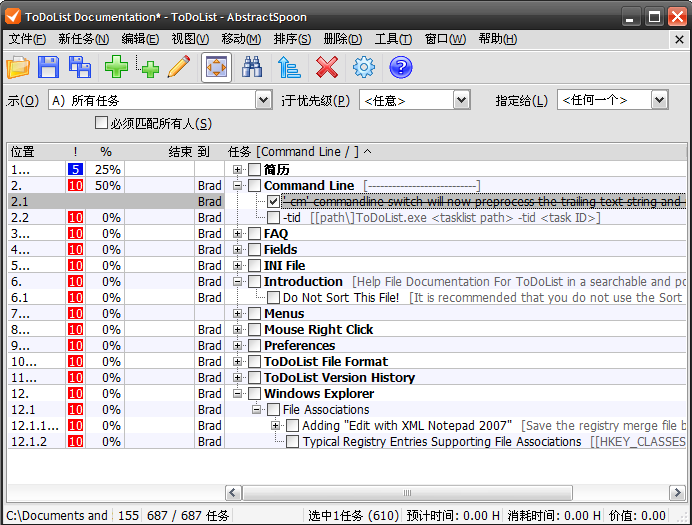Open the 工具(T) menu
Viewport: 692px width, 525px height.
point(393,39)
